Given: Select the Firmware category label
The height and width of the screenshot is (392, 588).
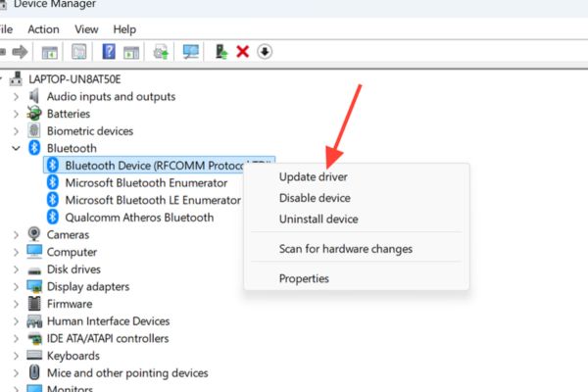Looking at the screenshot, I should pyautogui.click(x=70, y=304).
